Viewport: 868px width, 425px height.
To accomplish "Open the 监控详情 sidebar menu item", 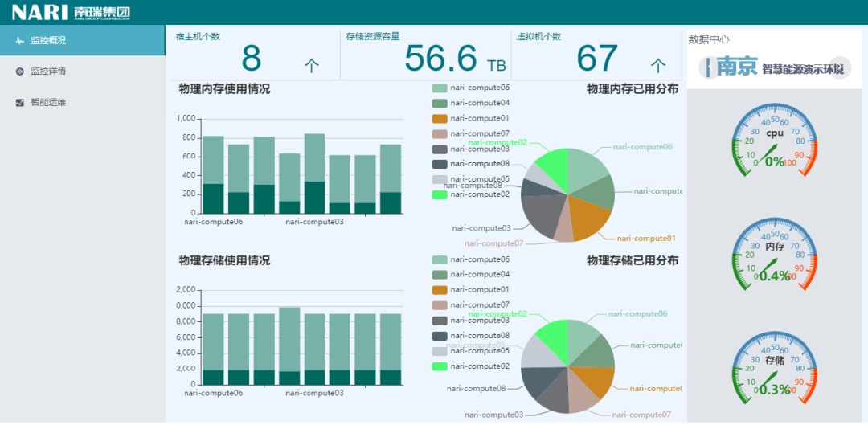I will click(x=82, y=72).
